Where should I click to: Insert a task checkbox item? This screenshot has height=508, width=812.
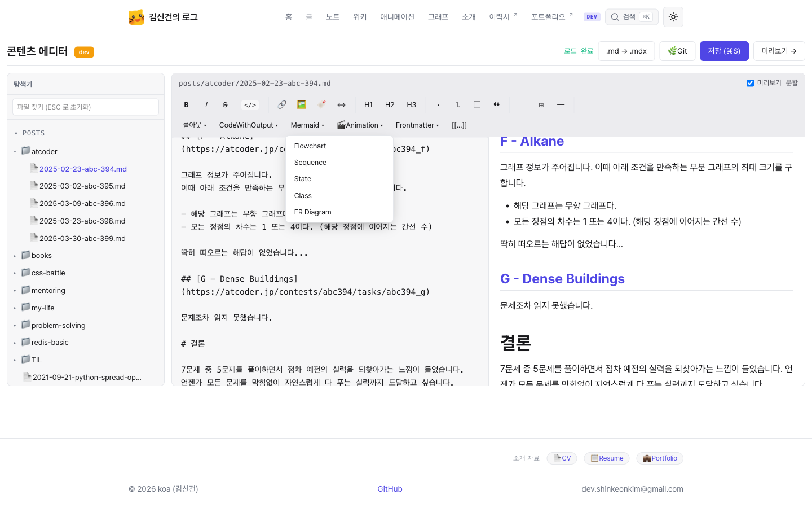click(477, 104)
